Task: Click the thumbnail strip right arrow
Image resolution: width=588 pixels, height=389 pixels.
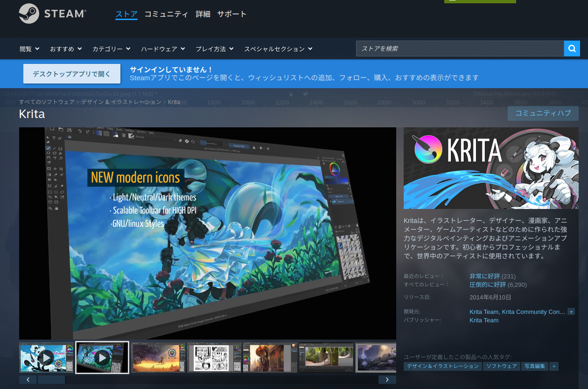Action: [387, 380]
